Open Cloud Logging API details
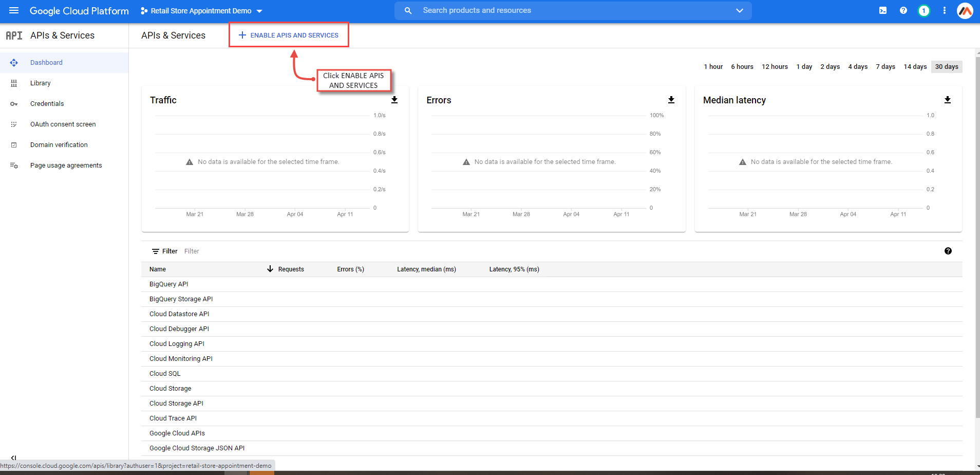980x475 pixels. pyautogui.click(x=177, y=344)
